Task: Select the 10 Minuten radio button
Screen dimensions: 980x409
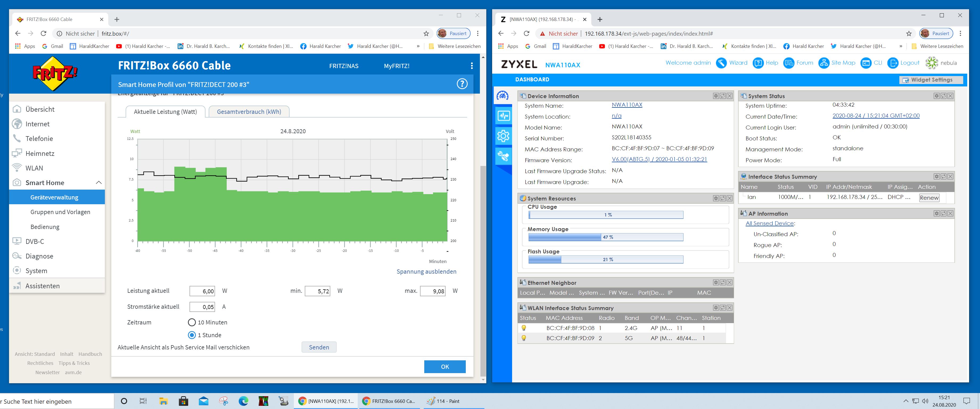Action: 192,322
